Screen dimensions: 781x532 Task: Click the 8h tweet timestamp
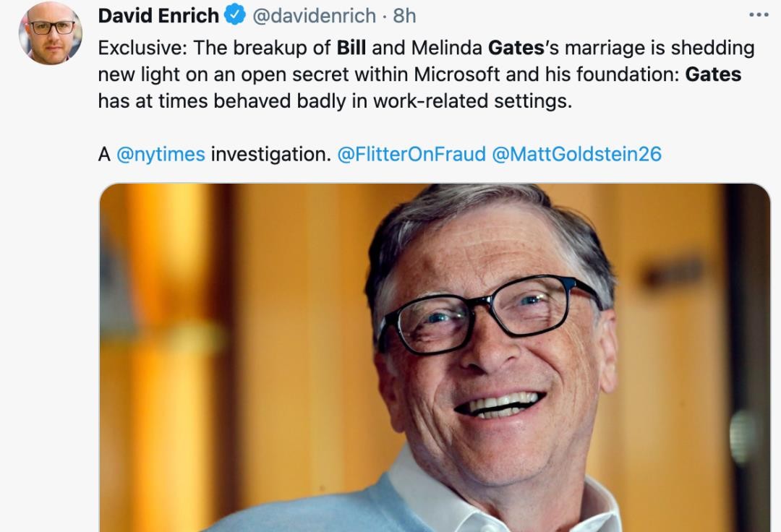point(404,15)
